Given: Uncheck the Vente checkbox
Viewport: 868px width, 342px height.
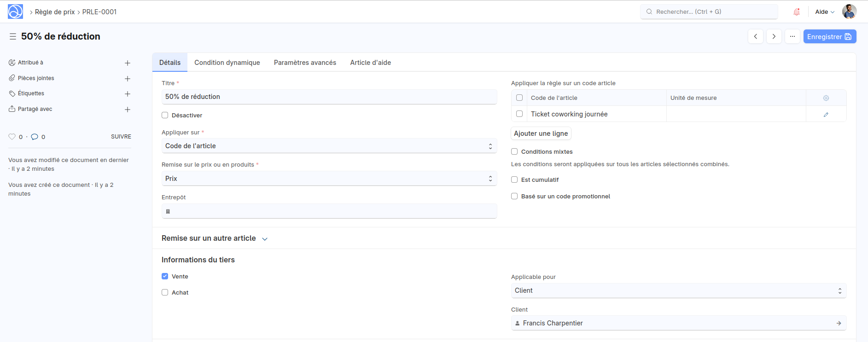Looking at the screenshot, I should 165,276.
